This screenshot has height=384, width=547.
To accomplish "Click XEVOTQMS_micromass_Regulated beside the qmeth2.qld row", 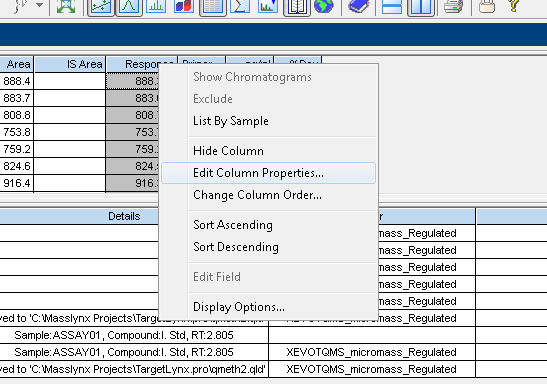I will [x=372, y=369].
